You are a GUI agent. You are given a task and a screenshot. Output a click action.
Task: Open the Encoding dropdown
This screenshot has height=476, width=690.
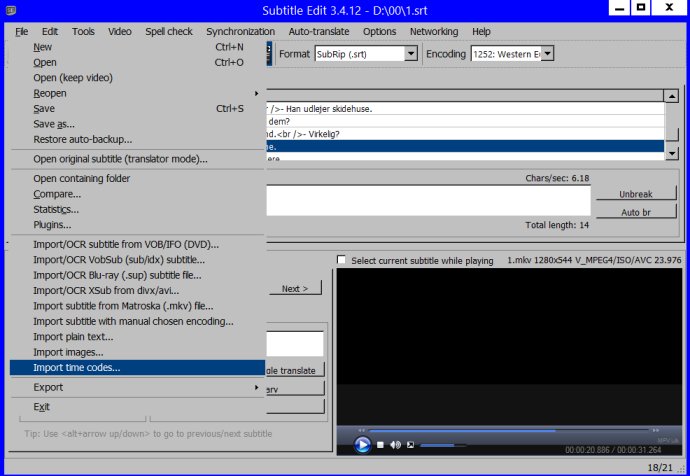(x=547, y=54)
